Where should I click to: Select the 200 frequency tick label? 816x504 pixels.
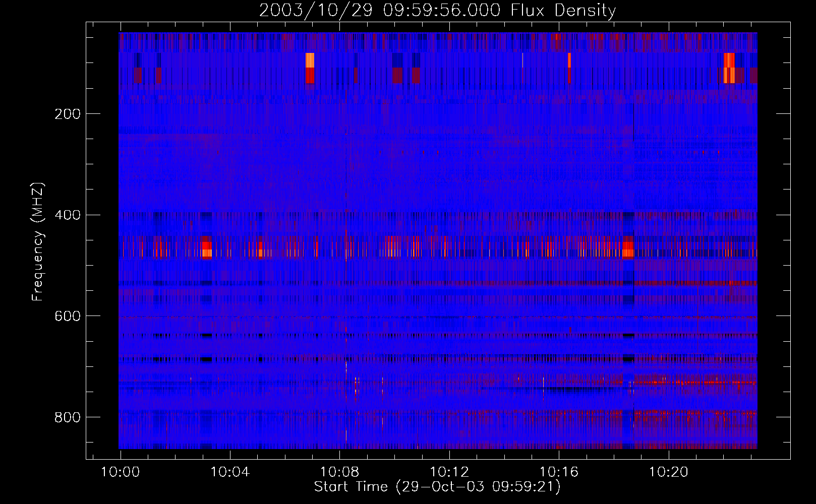(68, 114)
